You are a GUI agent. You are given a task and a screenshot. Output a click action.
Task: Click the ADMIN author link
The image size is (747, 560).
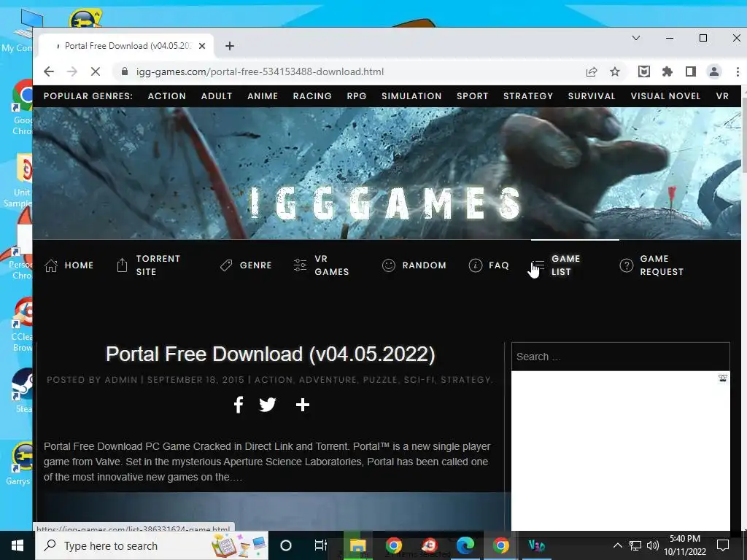120,379
